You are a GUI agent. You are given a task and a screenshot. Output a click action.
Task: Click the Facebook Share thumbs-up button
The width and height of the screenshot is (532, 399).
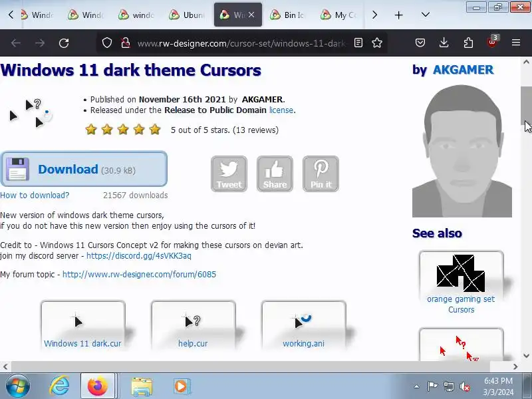pyautogui.click(x=275, y=174)
